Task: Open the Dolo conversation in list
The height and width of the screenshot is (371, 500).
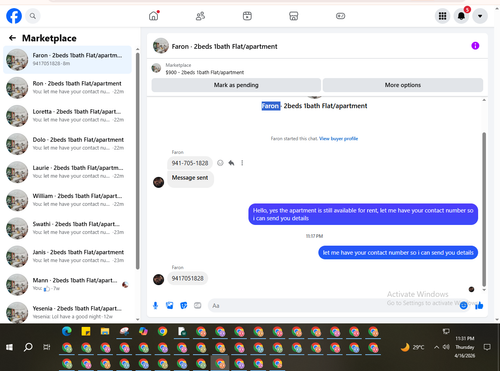Action: point(67,144)
